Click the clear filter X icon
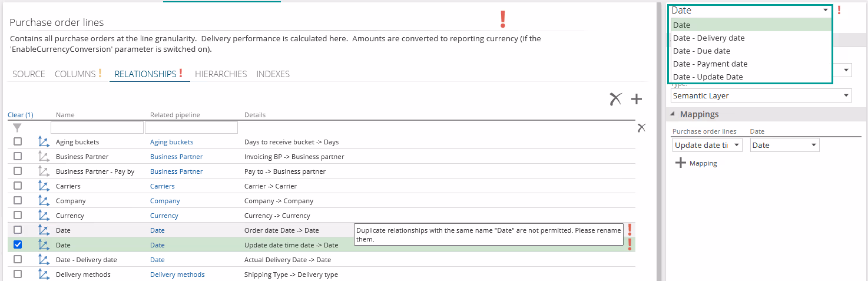 641,127
